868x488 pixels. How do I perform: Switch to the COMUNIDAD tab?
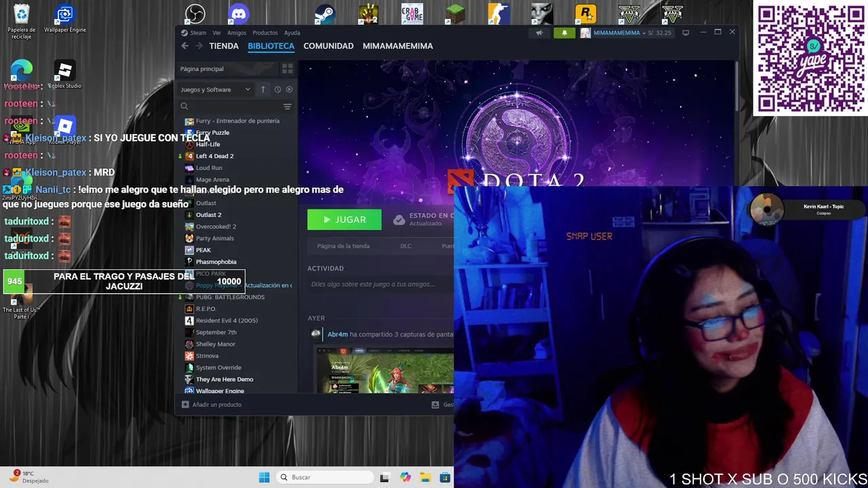[328, 46]
